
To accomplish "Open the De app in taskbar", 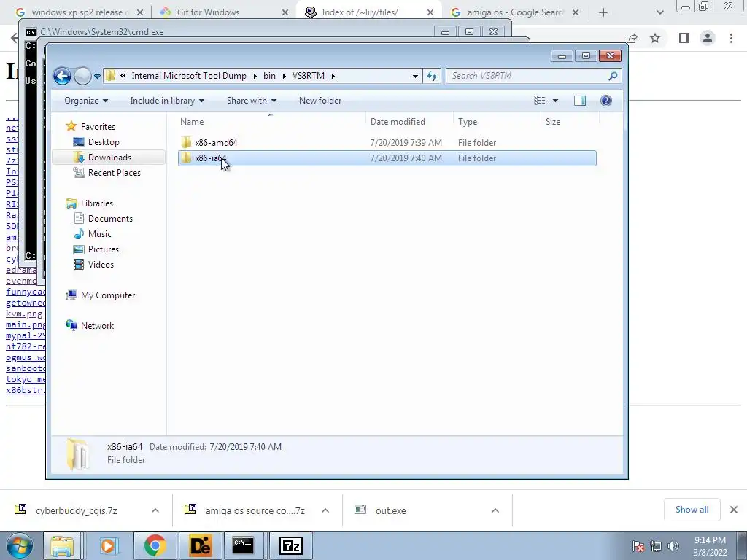I will click(x=200, y=545).
